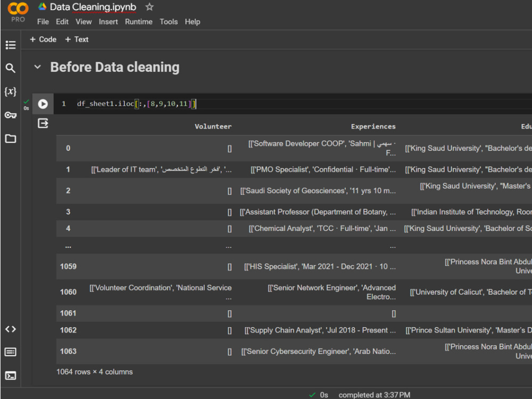Screen dimensions: 532x399
Task: Click row index 1
Action: [68, 170]
